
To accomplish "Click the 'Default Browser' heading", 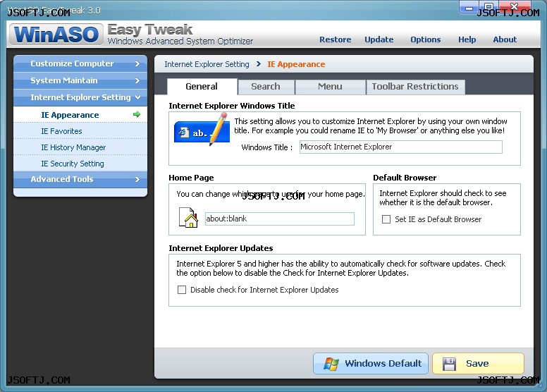I will [x=405, y=178].
